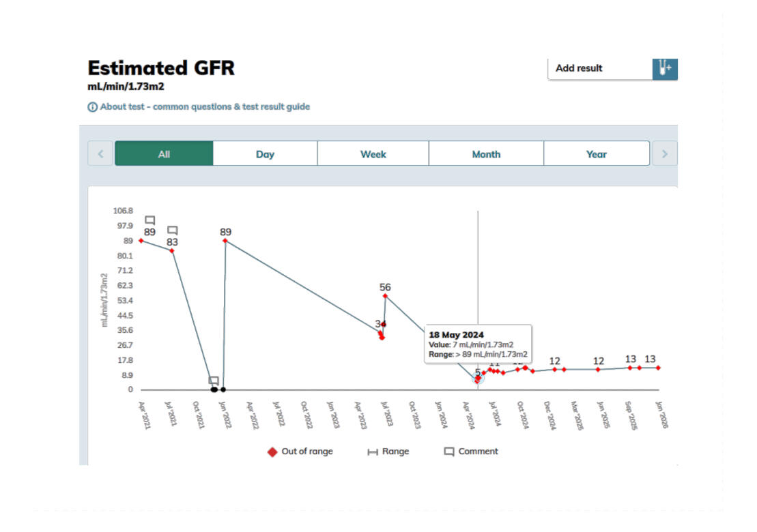Image resolution: width=757 pixels, height=532 pixels.
Task: Click the data point labeled 56
Action: pos(386,296)
